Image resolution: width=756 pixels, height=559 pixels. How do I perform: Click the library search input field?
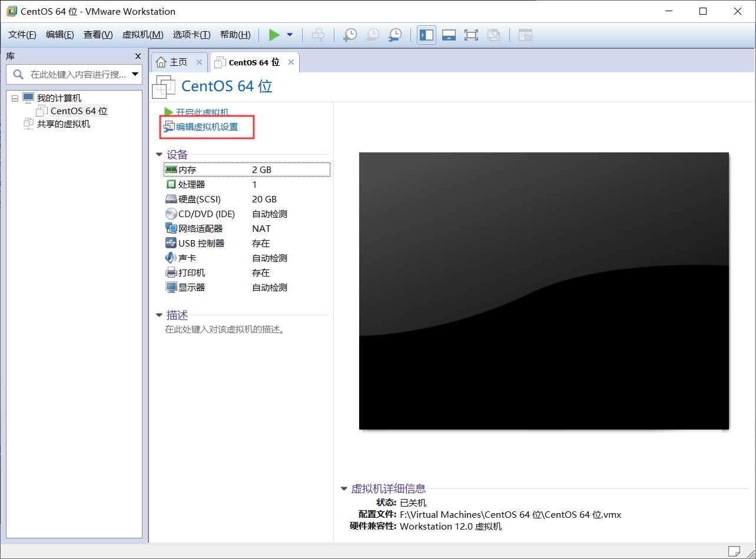tap(74, 74)
